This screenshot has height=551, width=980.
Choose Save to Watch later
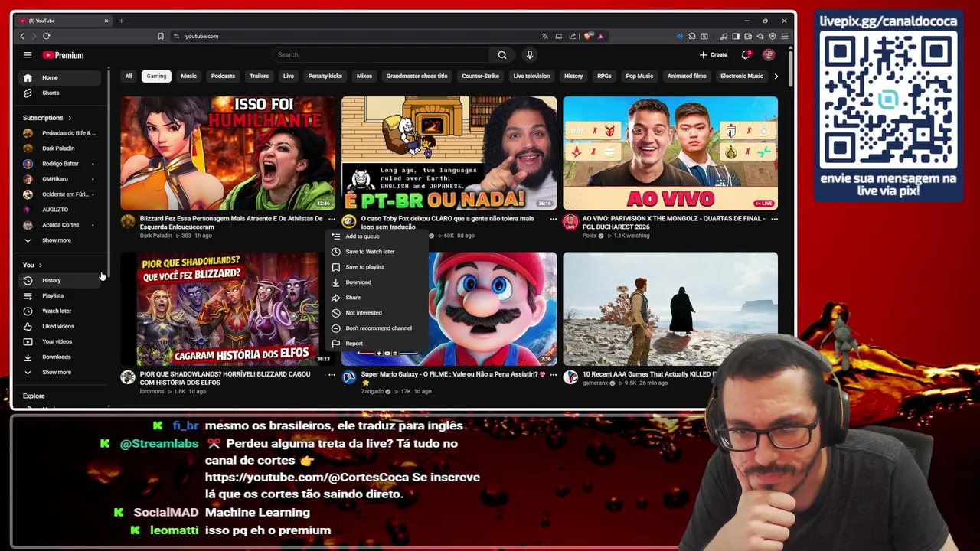click(375, 252)
